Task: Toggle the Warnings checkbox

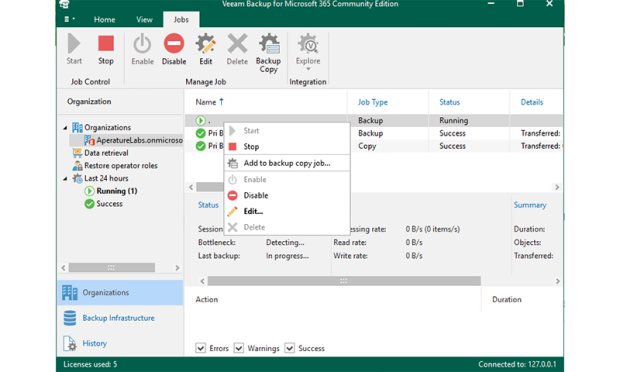Action: pyautogui.click(x=239, y=348)
